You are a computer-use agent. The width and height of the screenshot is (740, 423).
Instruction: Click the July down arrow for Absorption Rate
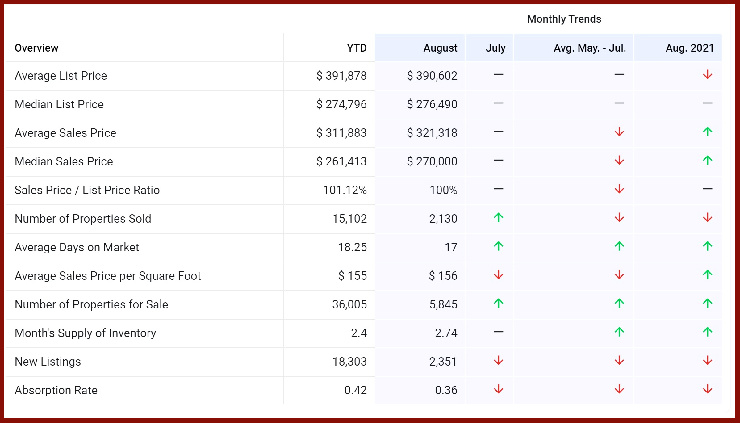click(x=498, y=389)
